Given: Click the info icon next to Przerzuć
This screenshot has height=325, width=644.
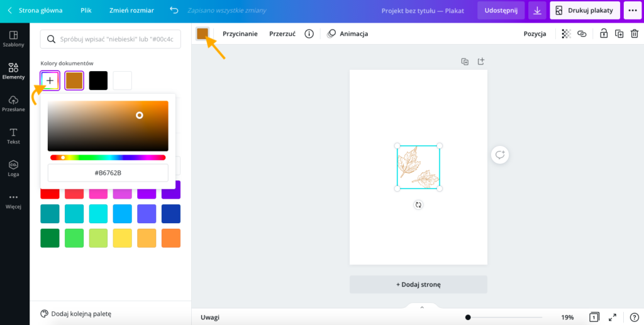Looking at the screenshot, I should click(x=309, y=34).
